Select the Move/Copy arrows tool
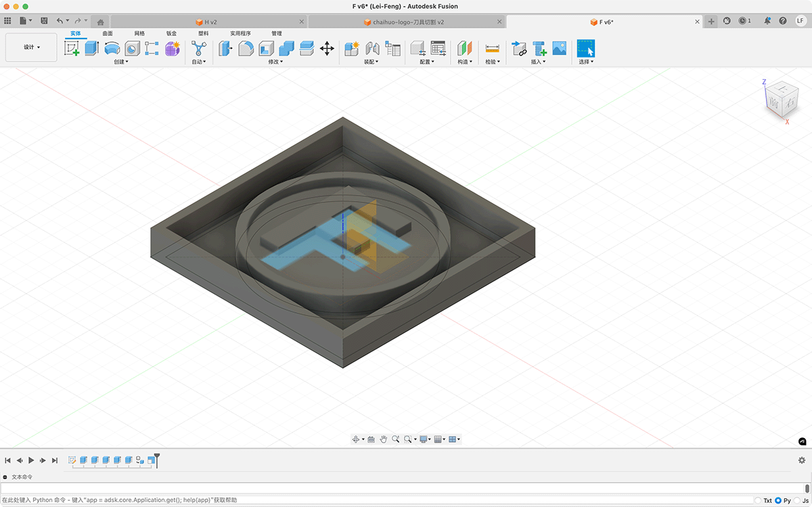Screen dimensions: 812x507 point(327,48)
